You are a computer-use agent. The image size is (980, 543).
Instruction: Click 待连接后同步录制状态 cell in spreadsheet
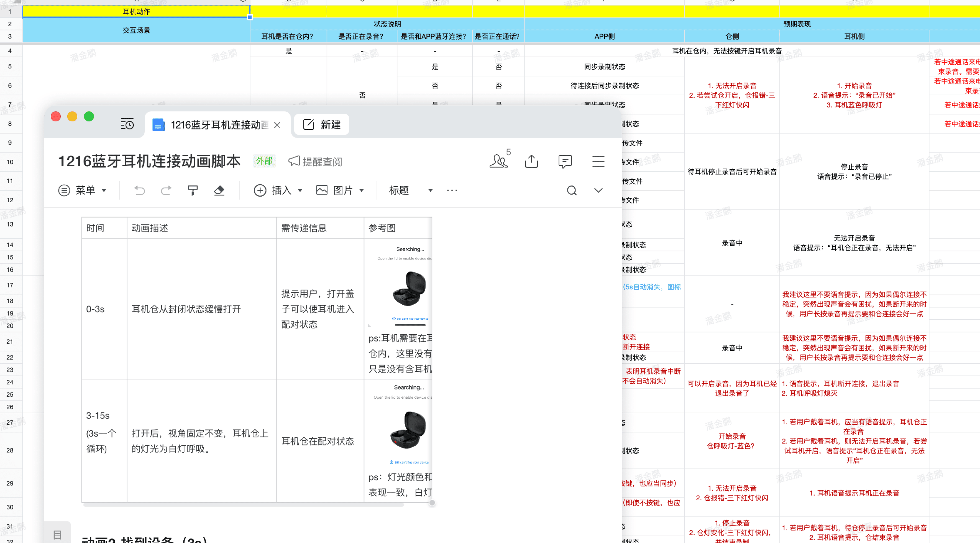pos(604,86)
